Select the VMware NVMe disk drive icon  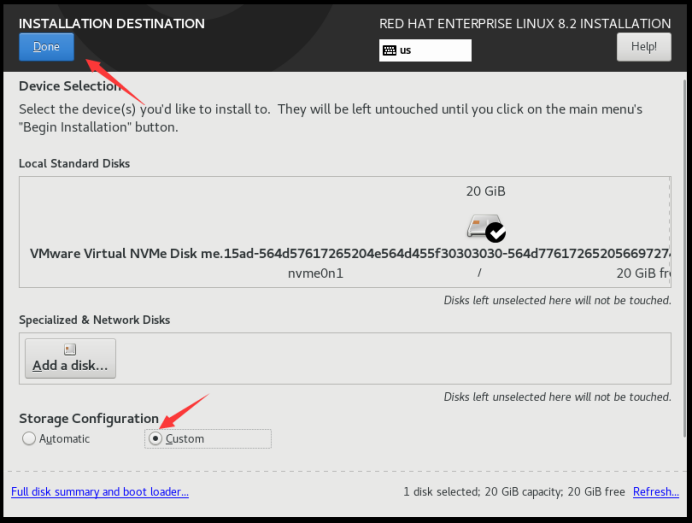coord(486,228)
